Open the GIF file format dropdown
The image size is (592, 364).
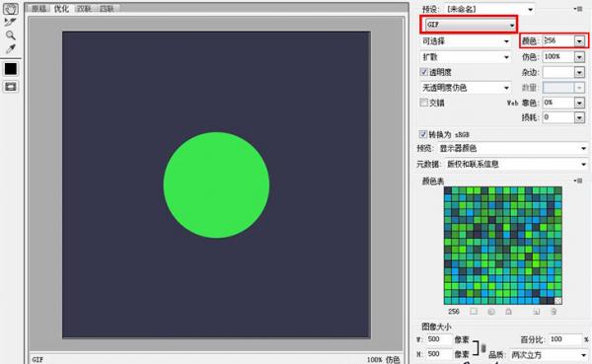point(470,25)
